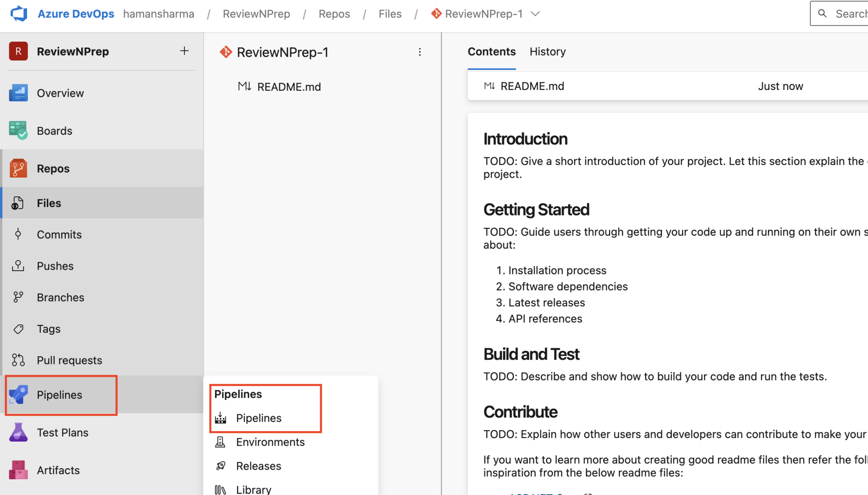Click the Commits icon

pyautogui.click(x=18, y=234)
